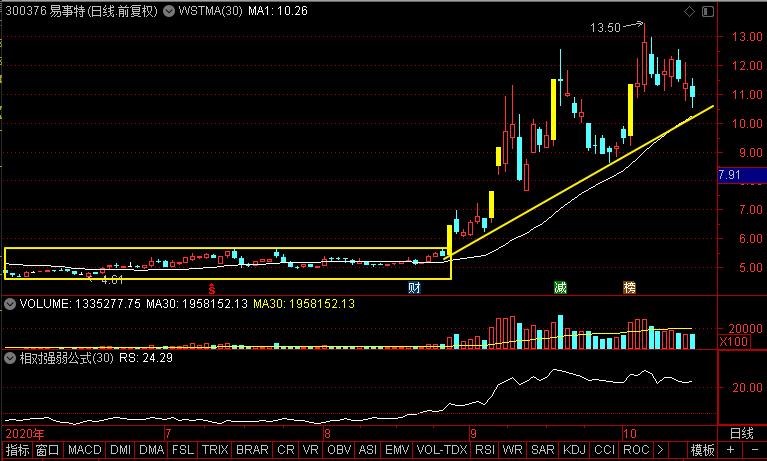The image size is (767, 461).
Task: Click the yellow MA30: 1958152.13 label
Action: pos(304,304)
